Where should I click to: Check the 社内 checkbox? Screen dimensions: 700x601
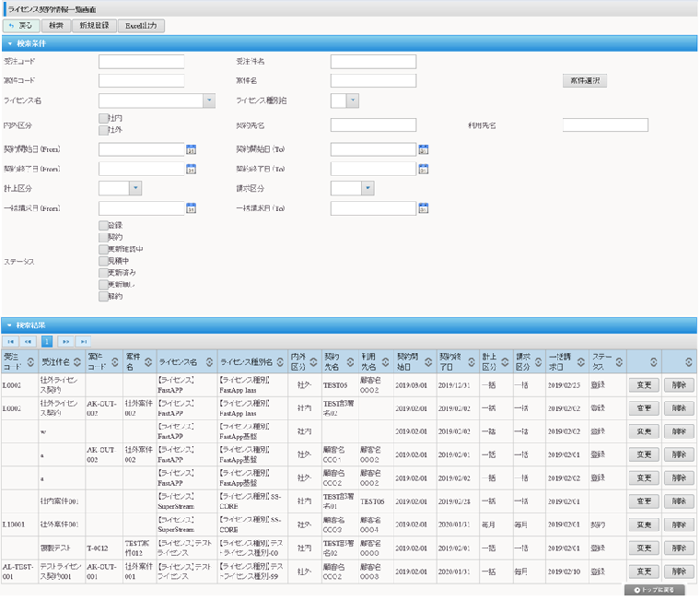(x=103, y=118)
